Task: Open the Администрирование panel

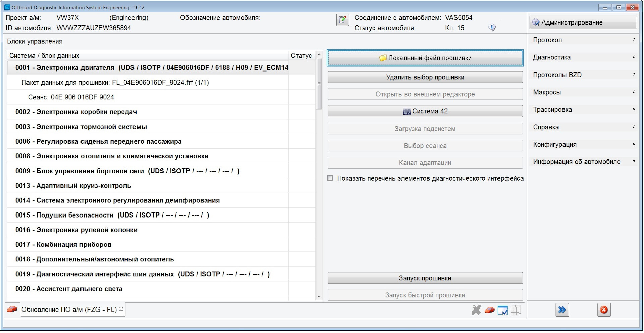Action: click(x=583, y=22)
